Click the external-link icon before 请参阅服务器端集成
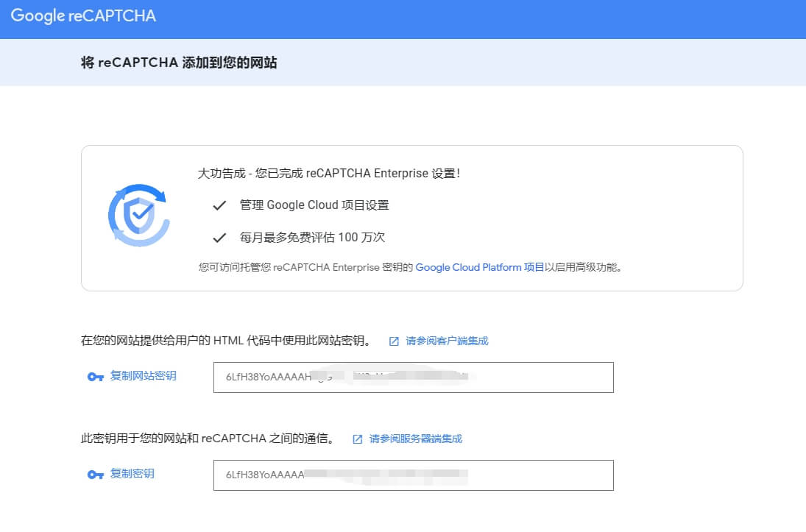The height and width of the screenshot is (532, 806). click(x=357, y=439)
